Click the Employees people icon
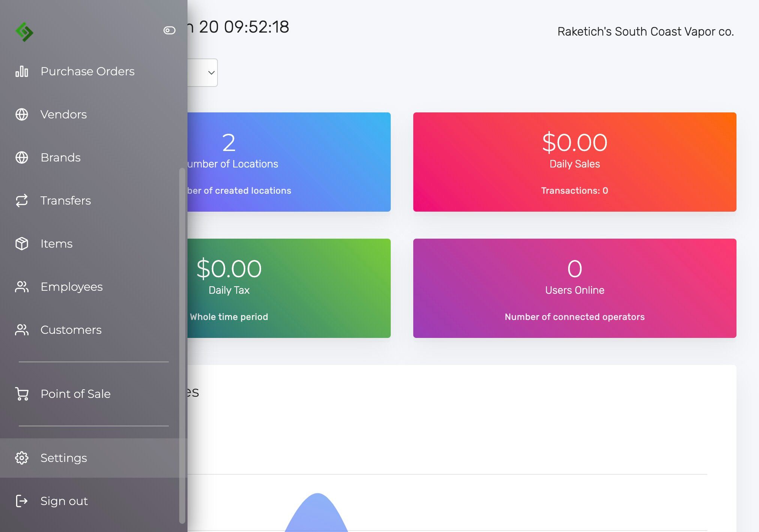 tap(22, 287)
